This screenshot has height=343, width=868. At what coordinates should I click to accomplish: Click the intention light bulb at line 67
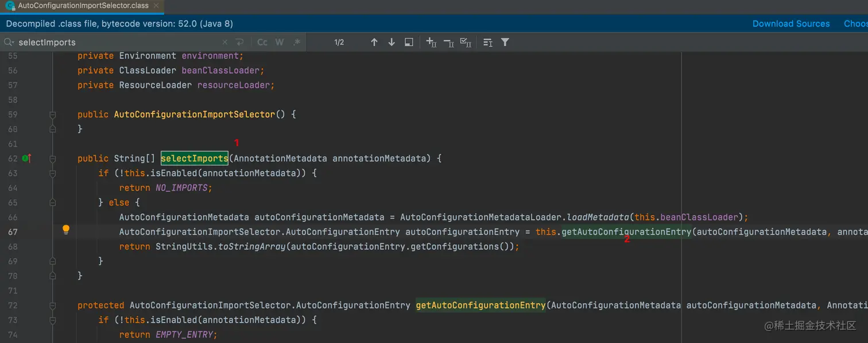coord(66,230)
